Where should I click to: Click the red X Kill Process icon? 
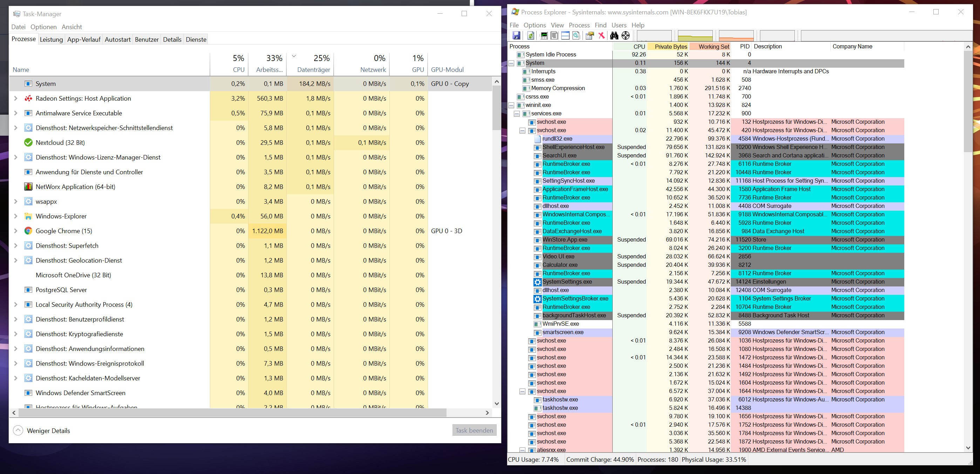pyautogui.click(x=601, y=36)
